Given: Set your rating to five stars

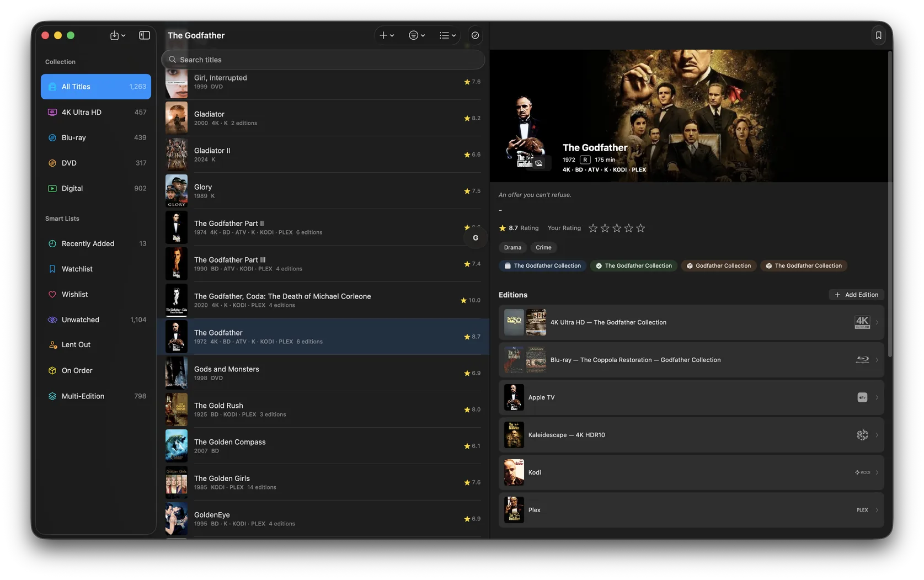Looking at the screenshot, I should click(640, 228).
